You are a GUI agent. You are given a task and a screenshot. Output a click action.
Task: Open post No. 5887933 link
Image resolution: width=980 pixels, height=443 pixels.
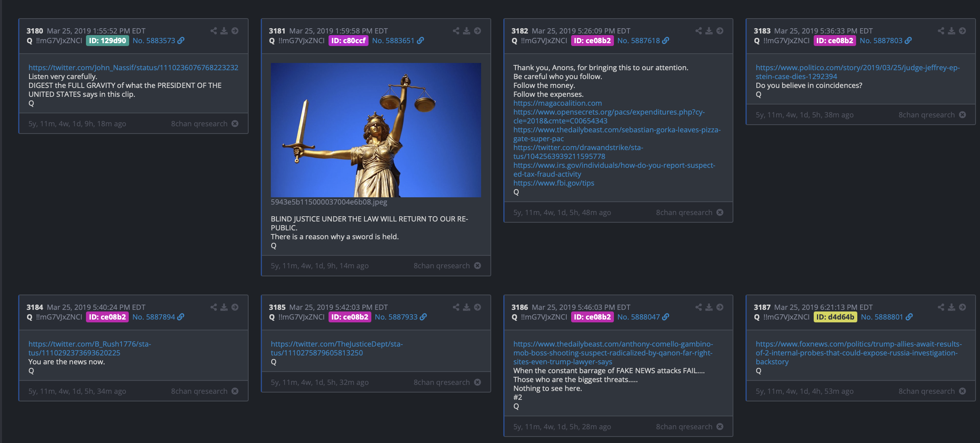(x=401, y=317)
